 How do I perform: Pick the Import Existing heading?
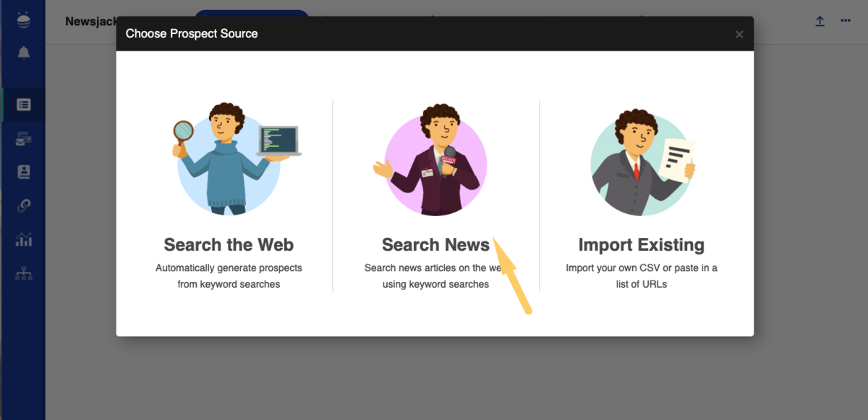pos(642,244)
